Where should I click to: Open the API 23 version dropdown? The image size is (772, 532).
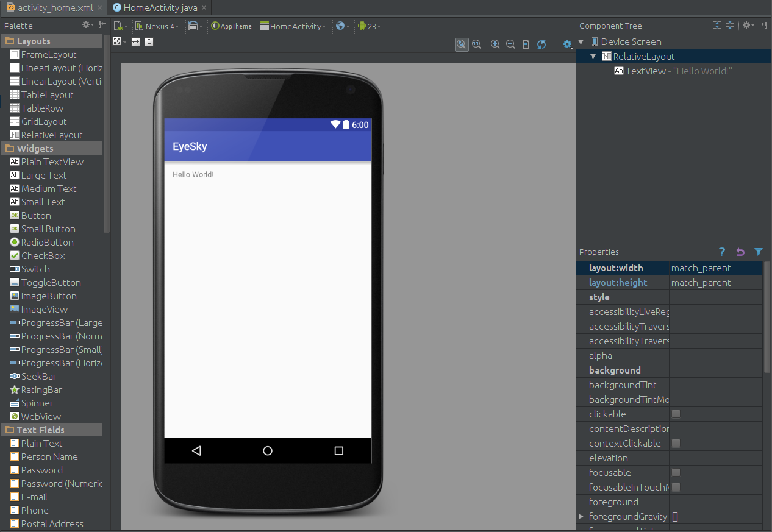370,26
